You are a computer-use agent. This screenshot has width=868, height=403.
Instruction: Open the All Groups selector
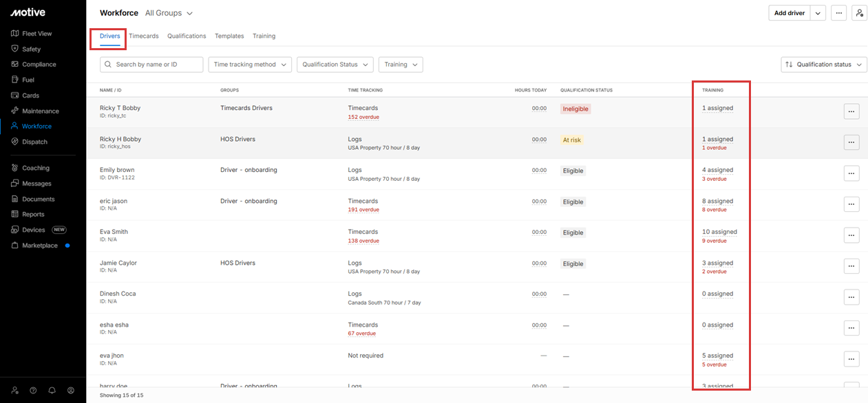tap(169, 13)
